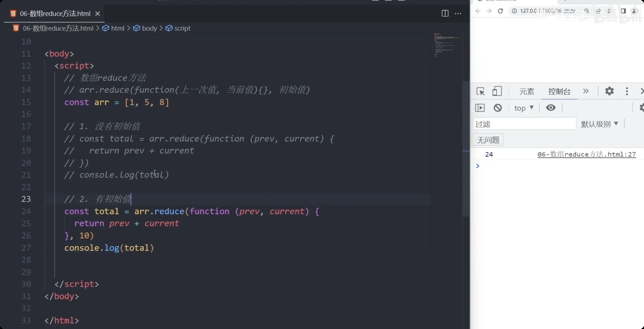The height and width of the screenshot is (329, 644).
Task: Reload the page in the browser
Action: point(500,11)
